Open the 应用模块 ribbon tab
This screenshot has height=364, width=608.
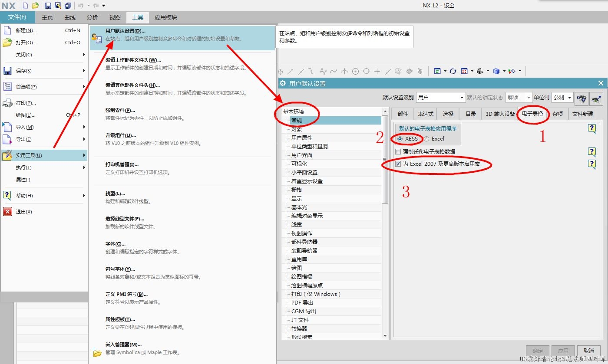click(166, 17)
